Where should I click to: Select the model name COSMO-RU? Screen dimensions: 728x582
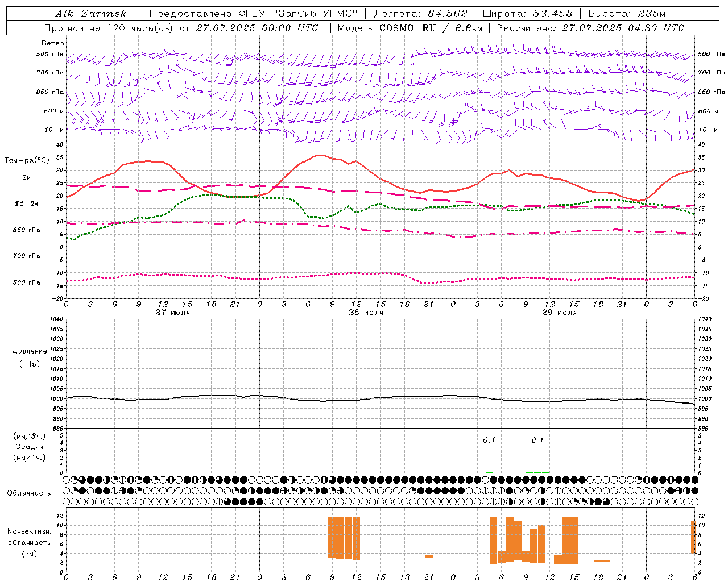[x=408, y=28]
